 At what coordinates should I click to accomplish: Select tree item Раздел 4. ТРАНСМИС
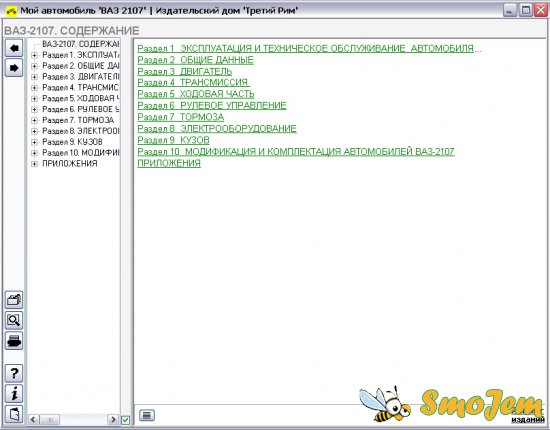tap(81, 88)
